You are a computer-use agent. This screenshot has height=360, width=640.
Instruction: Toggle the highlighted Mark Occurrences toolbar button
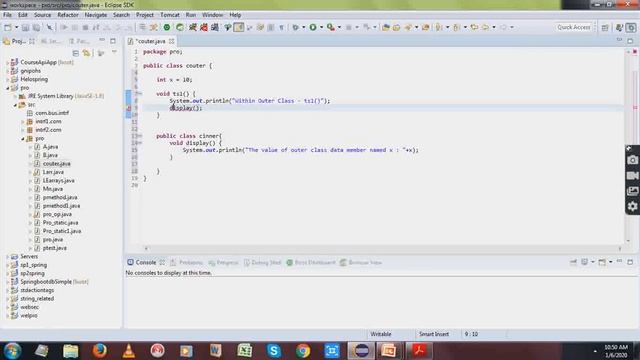pos(239,27)
